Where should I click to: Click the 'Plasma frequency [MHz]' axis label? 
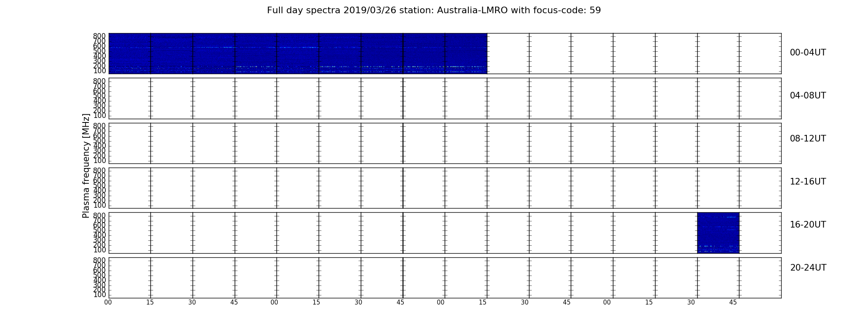(x=86, y=165)
